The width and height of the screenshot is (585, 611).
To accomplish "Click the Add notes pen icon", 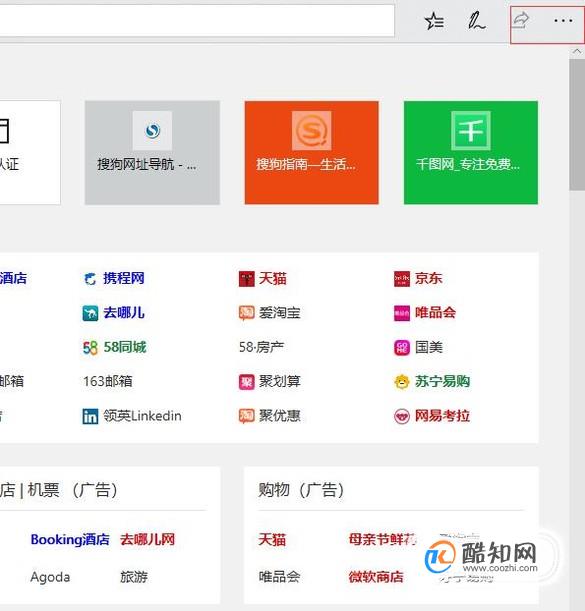I will (x=476, y=21).
